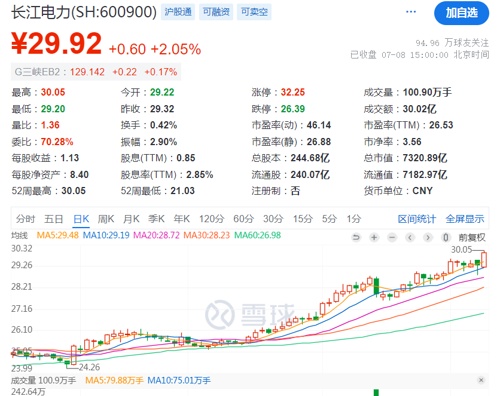Viewport: 500px width, 396px height.
Task: Click the rounded rectangle icon beside 前复权
Action: pos(446,237)
